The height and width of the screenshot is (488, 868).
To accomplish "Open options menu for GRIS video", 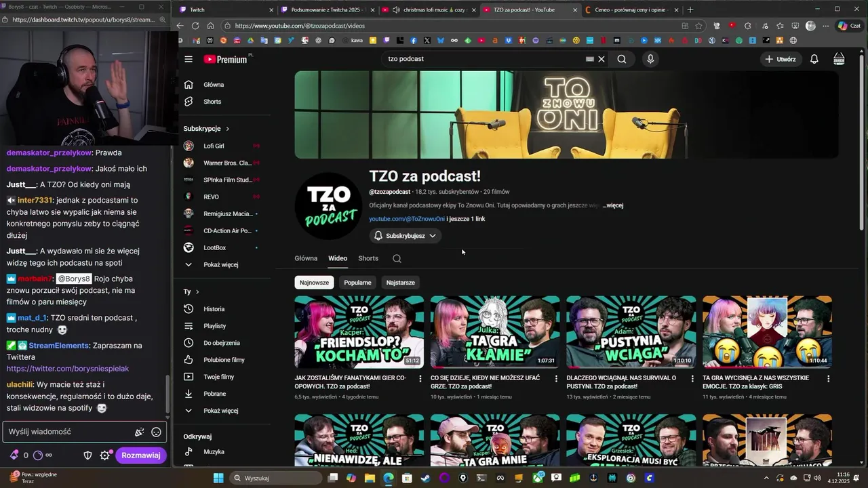I will click(828, 379).
